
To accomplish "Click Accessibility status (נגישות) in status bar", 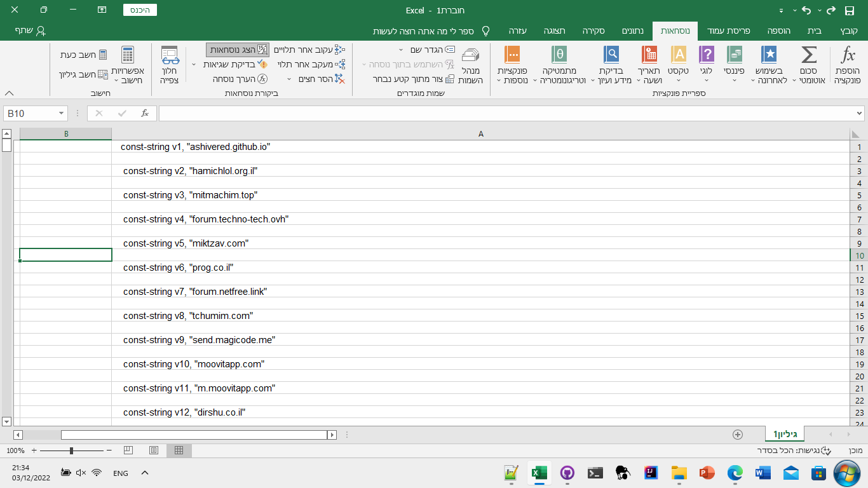I will tap(795, 451).
